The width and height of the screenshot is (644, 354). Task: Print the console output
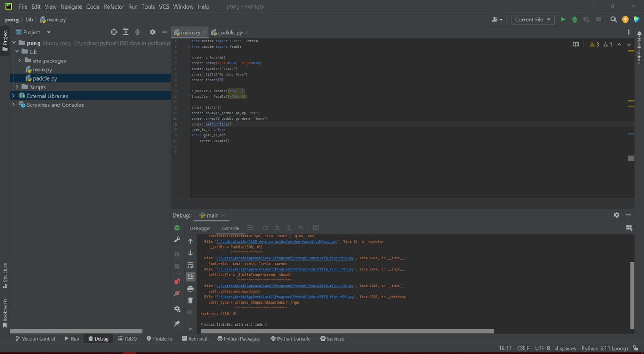point(190,288)
